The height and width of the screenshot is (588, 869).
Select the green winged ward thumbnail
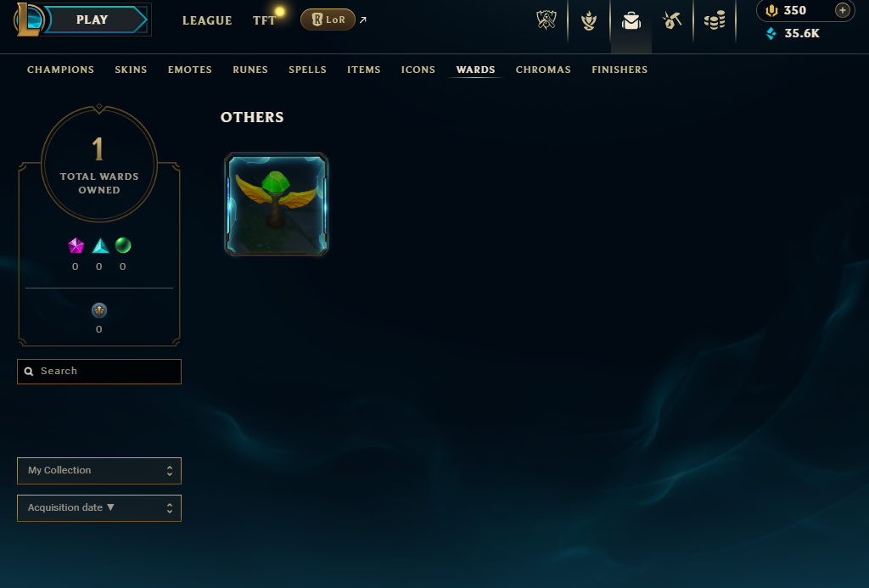pos(276,204)
